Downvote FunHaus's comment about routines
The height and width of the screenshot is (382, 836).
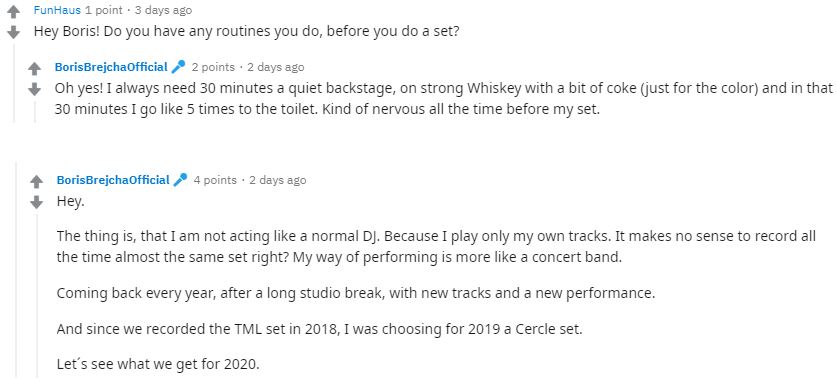click(x=13, y=32)
